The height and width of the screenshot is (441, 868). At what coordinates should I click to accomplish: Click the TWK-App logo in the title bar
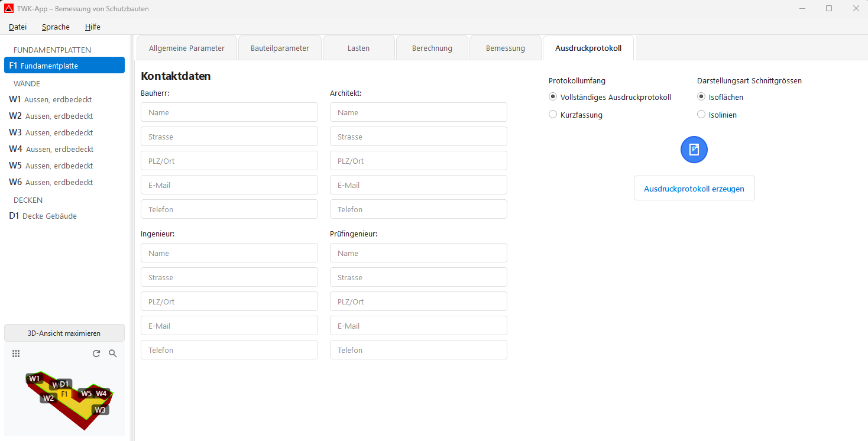(8, 8)
